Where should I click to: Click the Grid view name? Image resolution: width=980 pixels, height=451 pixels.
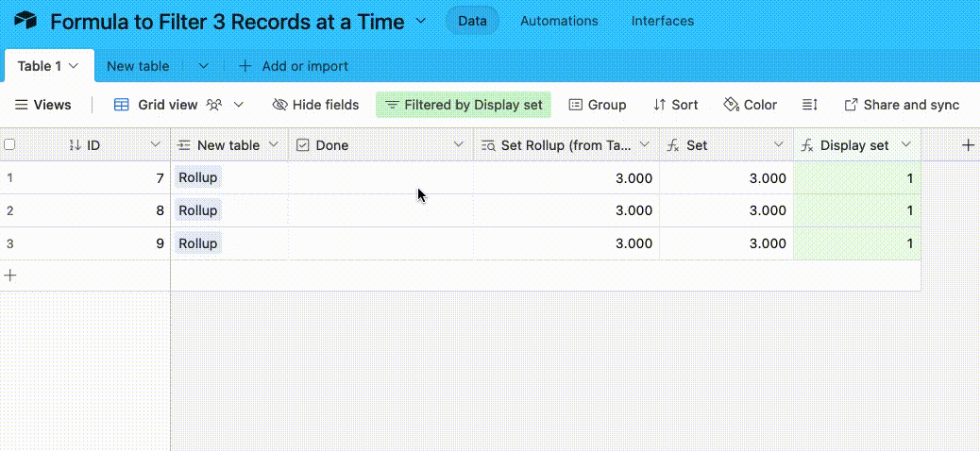(167, 105)
